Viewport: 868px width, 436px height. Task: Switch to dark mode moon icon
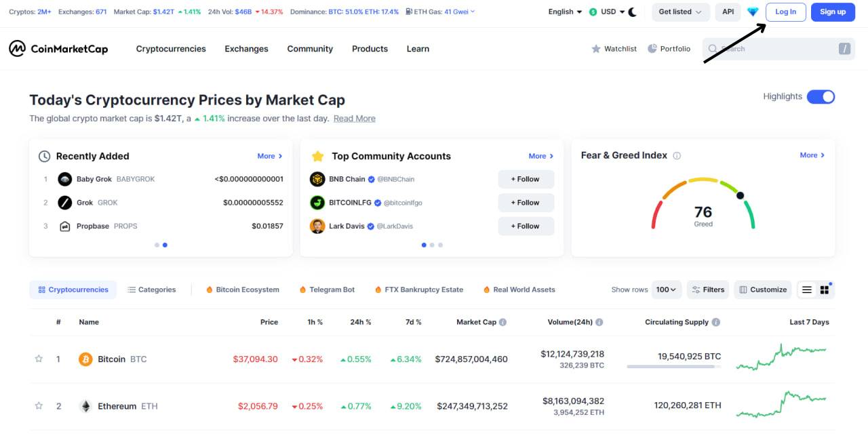[632, 12]
